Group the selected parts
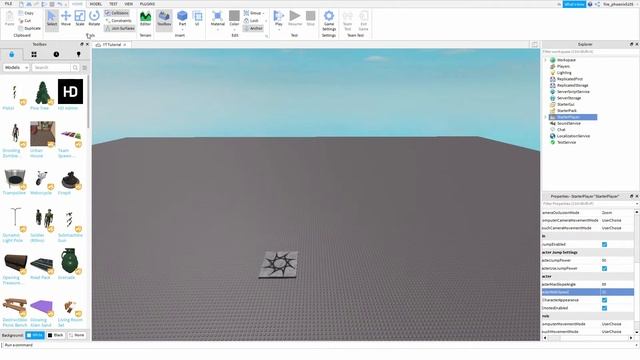The height and width of the screenshot is (360, 640). click(254, 13)
